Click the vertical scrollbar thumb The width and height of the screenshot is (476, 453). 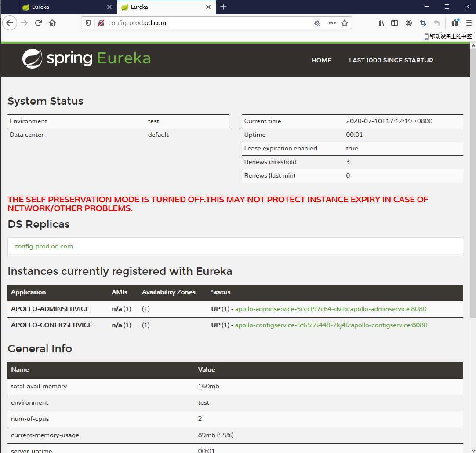[473, 184]
